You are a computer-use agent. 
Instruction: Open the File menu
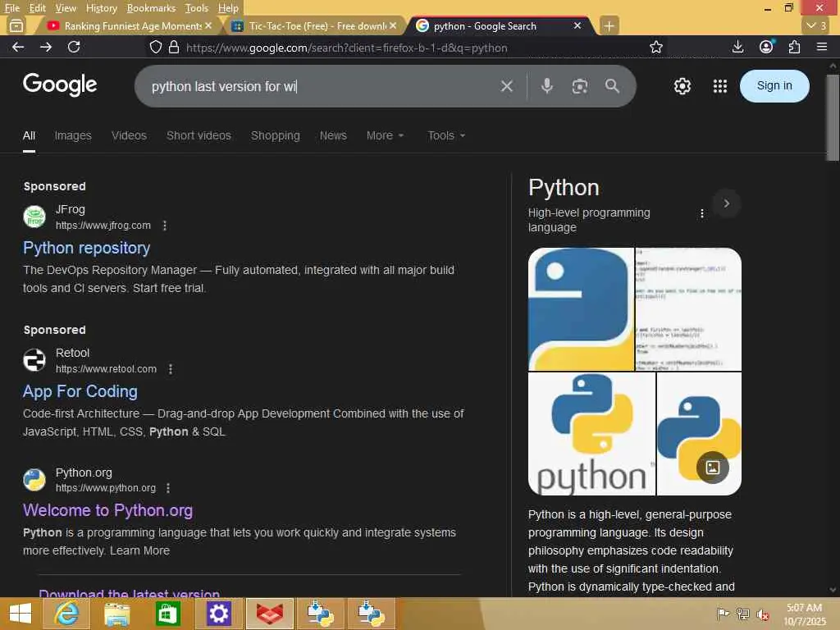click(11, 8)
